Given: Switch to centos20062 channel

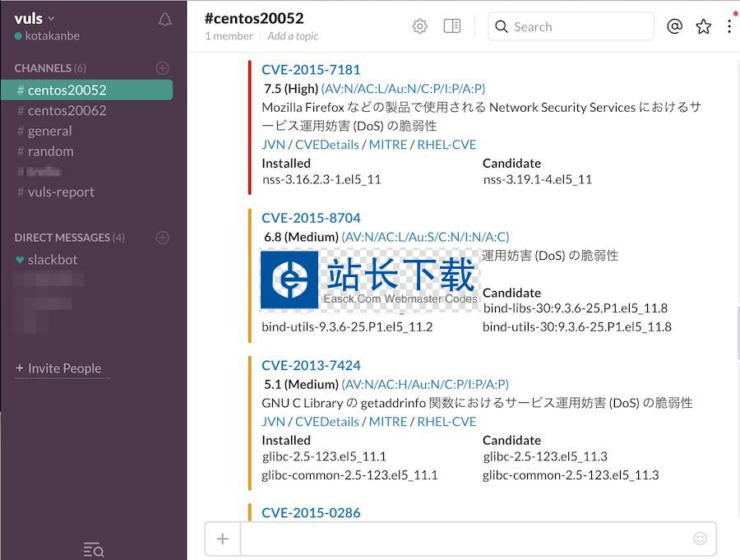Looking at the screenshot, I should point(67,110).
